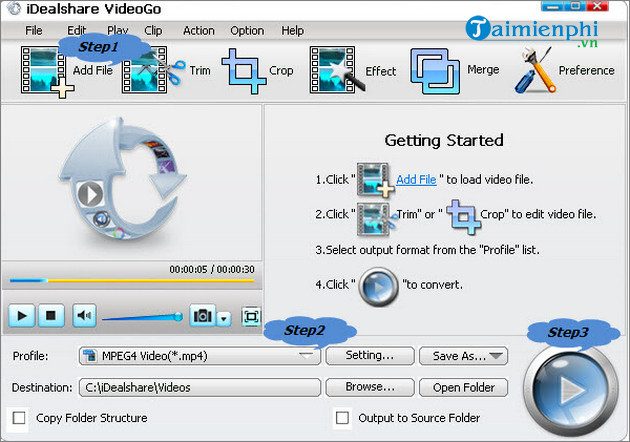Open the Effect tool
Screen dimensions: 630x442
click(x=337, y=70)
